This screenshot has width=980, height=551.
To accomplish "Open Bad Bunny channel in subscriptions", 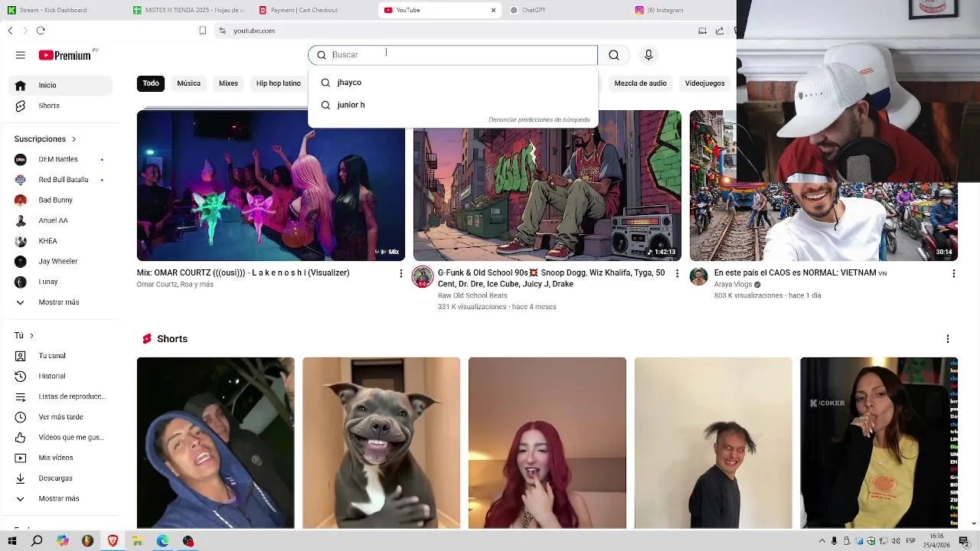I will click(60, 200).
